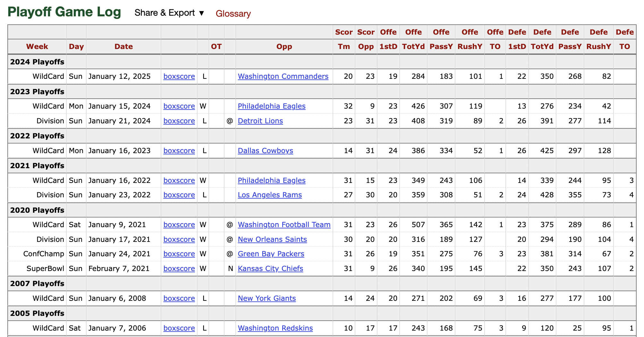Image resolution: width=644 pixels, height=337 pixels.
Task: Sort by offense RushY column header
Action: (470, 46)
